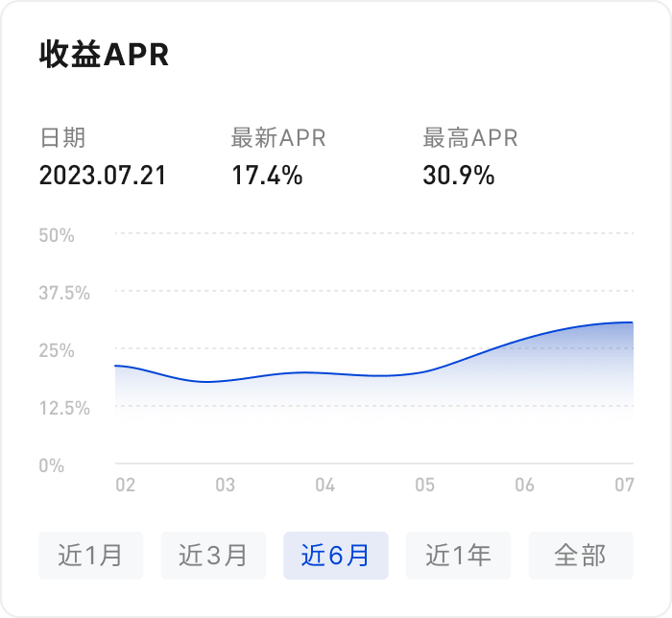The image size is (672, 618).
Task: Show all data with 全部 tab
Action: pyautogui.click(x=581, y=555)
